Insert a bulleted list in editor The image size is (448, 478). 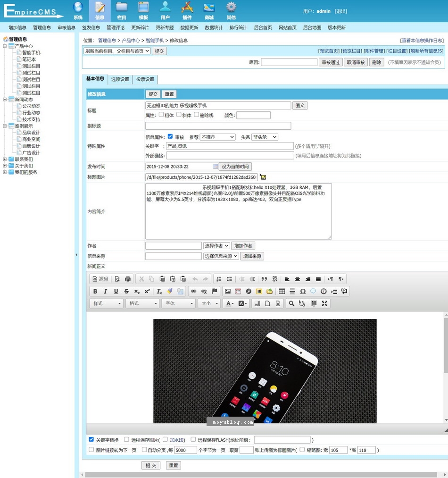[x=230, y=279]
